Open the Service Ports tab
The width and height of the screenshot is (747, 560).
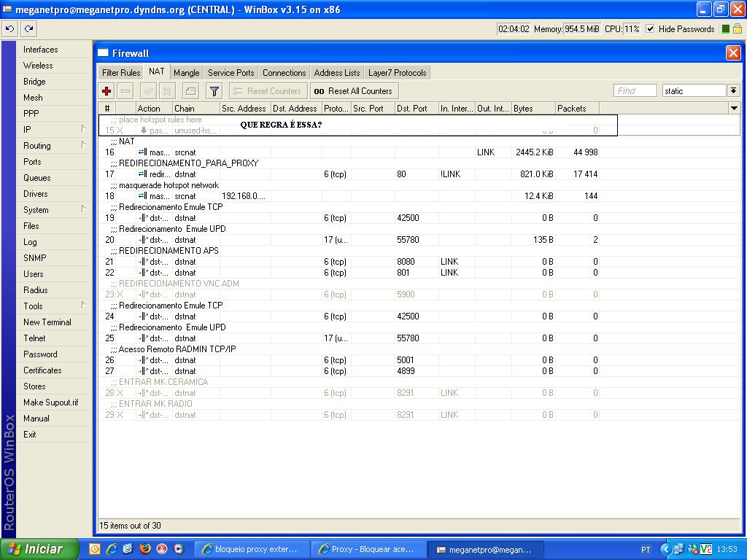coord(231,73)
